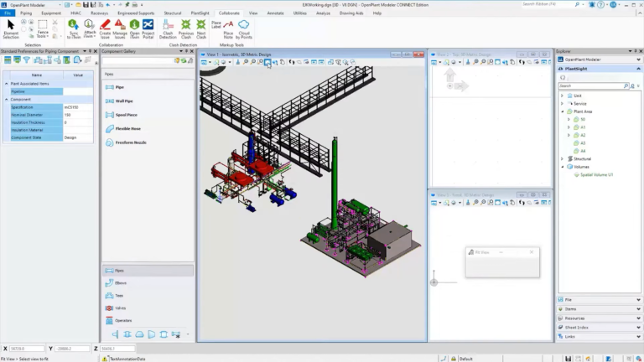Collapse the Plant Associated Items group
Viewport: 644px width, 362px height.
pyautogui.click(x=6, y=83)
